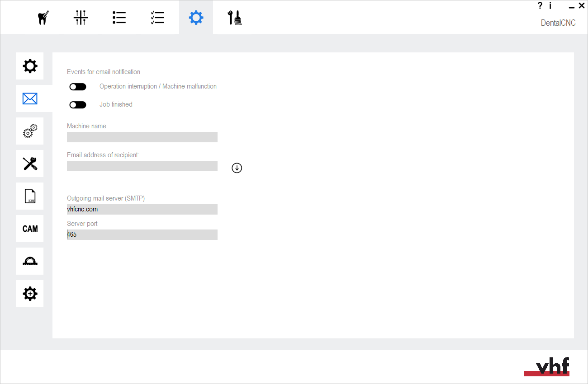
Task: Open the CAM settings section
Action: coord(30,229)
